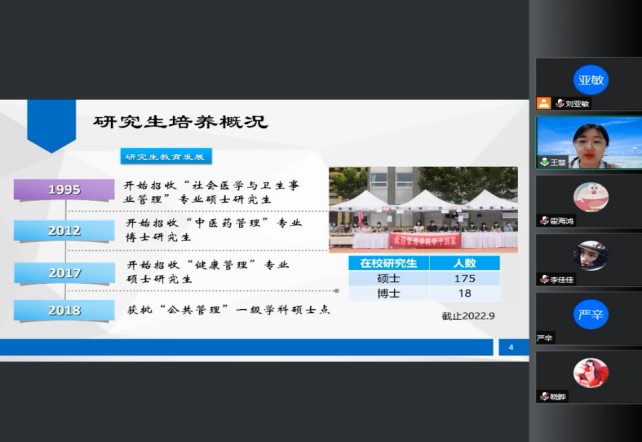Click the event tent photo on slide
The width and height of the screenshot is (642, 442).
coord(423,208)
